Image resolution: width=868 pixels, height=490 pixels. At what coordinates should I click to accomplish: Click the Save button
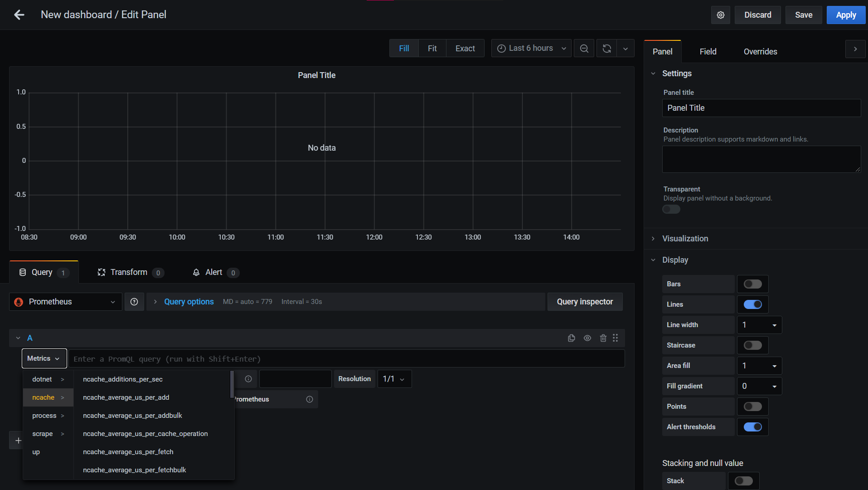pyautogui.click(x=803, y=15)
